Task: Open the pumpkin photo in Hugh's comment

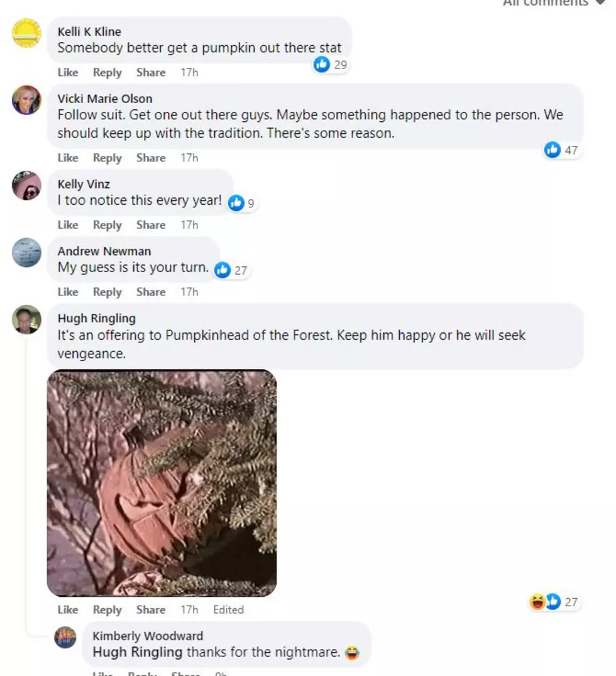Action: tap(162, 483)
